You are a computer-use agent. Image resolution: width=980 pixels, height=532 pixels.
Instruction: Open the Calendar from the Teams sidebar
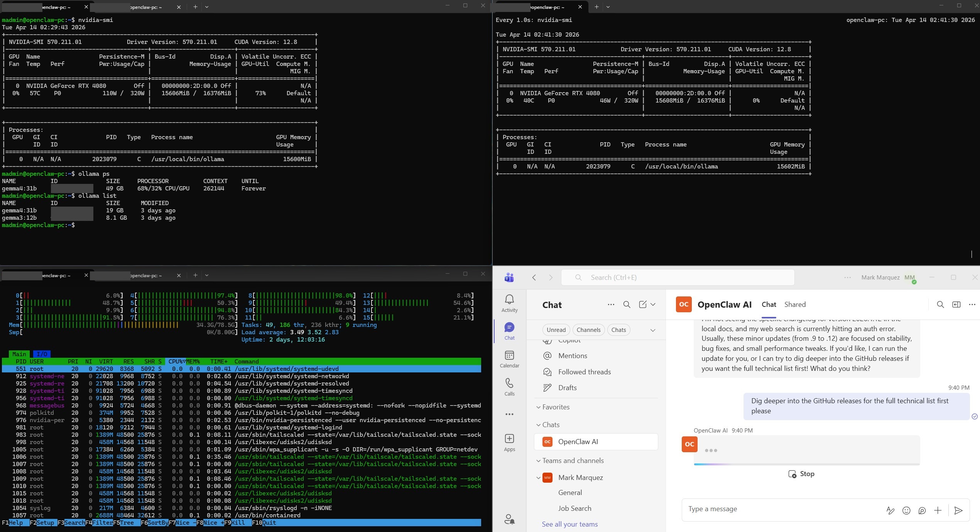tap(509, 359)
